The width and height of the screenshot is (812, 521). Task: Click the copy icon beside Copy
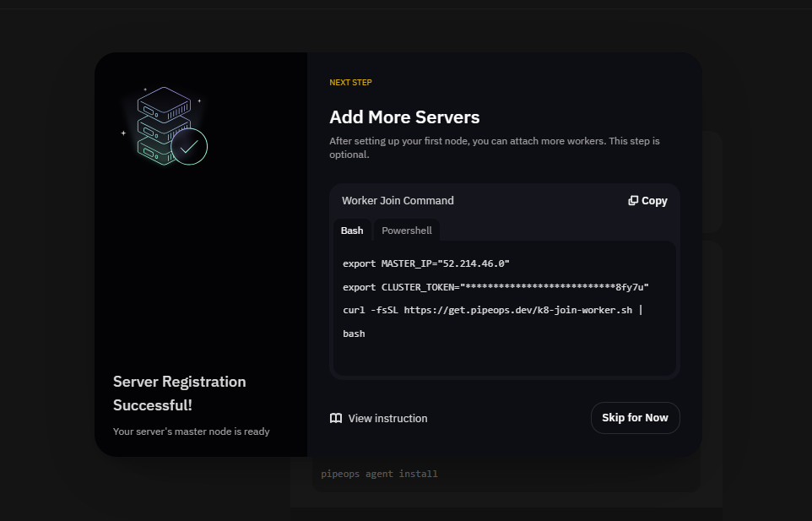(633, 201)
